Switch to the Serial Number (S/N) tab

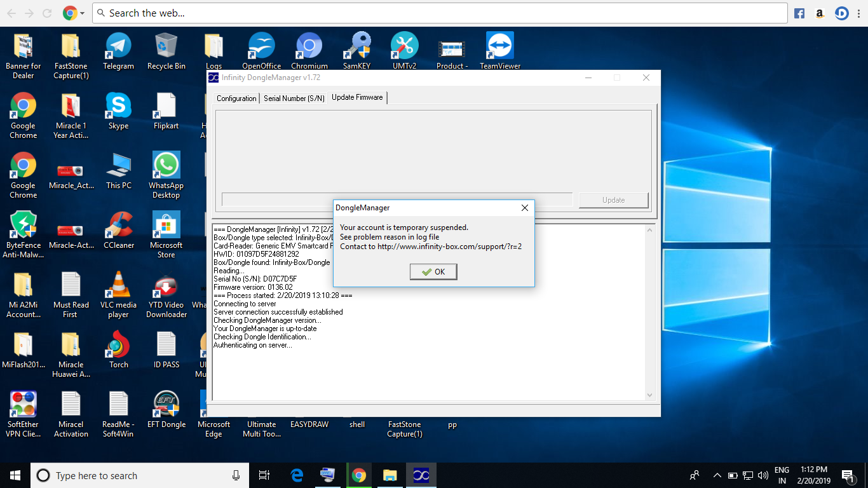click(x=294, y=98)
